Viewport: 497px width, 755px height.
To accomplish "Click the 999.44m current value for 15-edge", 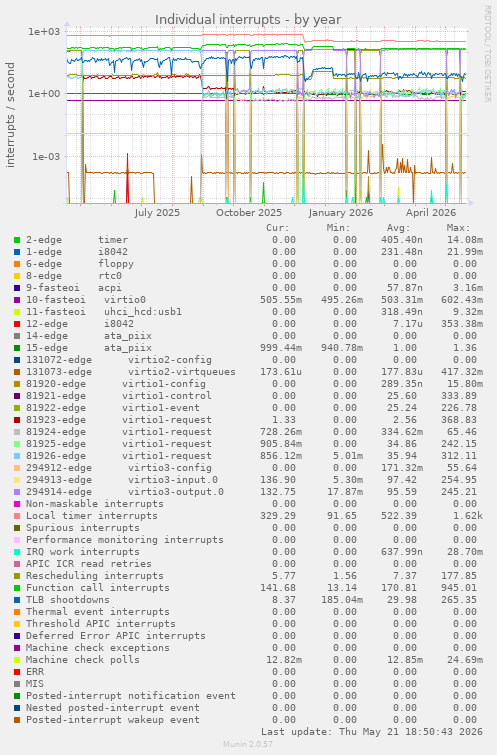I will click(x=281, y=348).
